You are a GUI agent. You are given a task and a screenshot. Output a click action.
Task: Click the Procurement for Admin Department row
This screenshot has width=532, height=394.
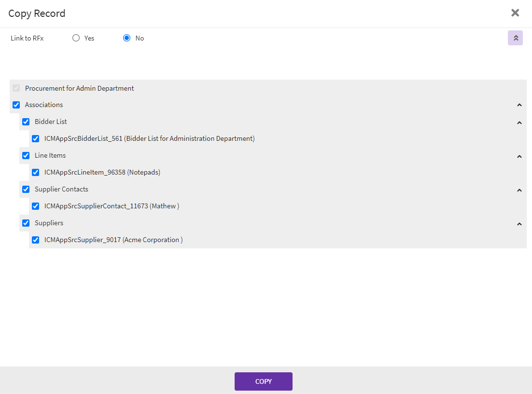tap(80, 88)
